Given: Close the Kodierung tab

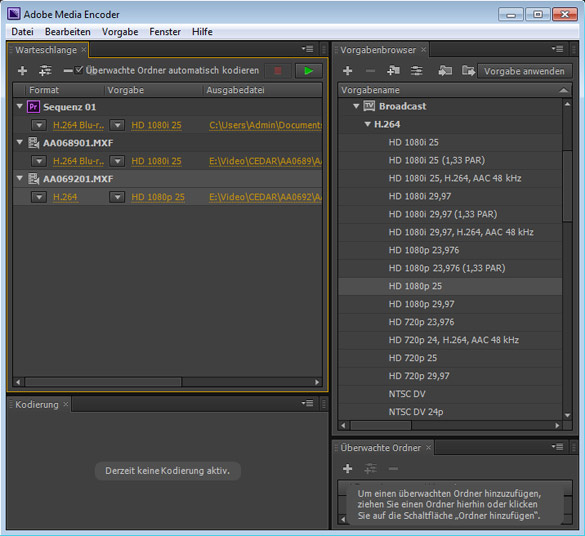Looking at the screenshot, I should click(x=66, y=404).
